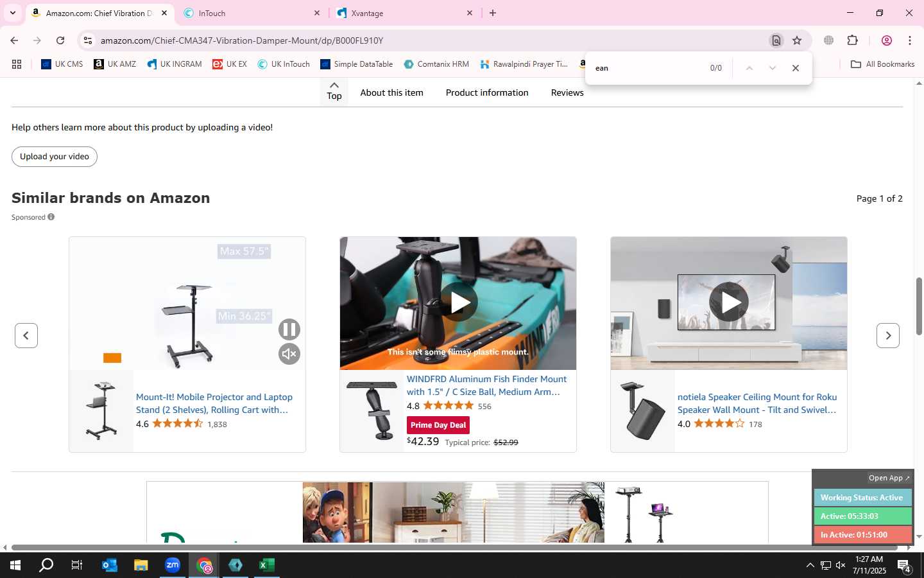Jump to Reviews section
Screen dimensions: 924x578
(567, 92)
